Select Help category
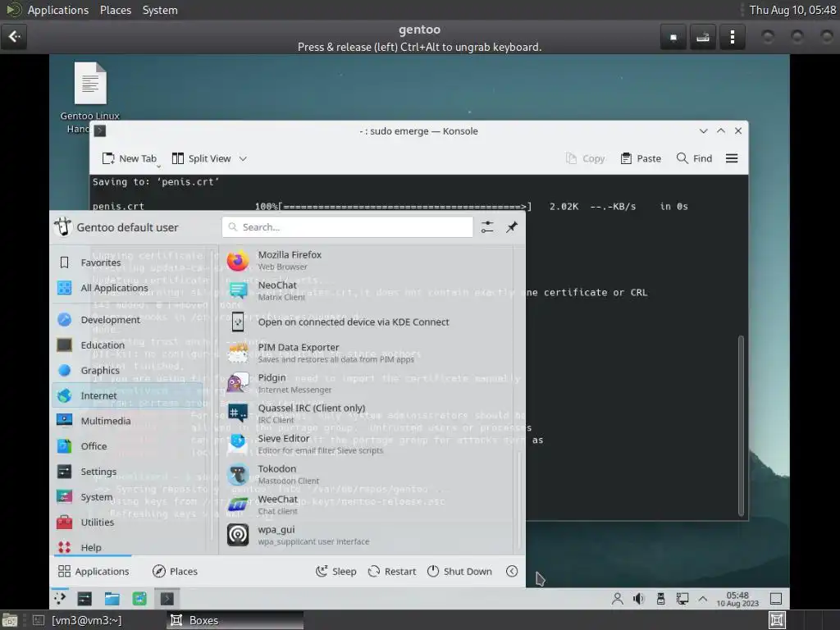 click(x=128, y=547)
